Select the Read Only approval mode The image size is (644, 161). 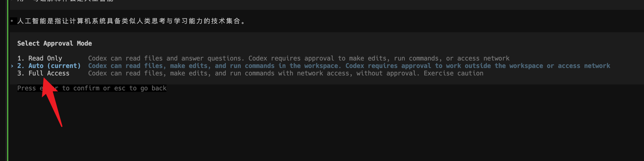pyautogui.click(x=45, y=58)
